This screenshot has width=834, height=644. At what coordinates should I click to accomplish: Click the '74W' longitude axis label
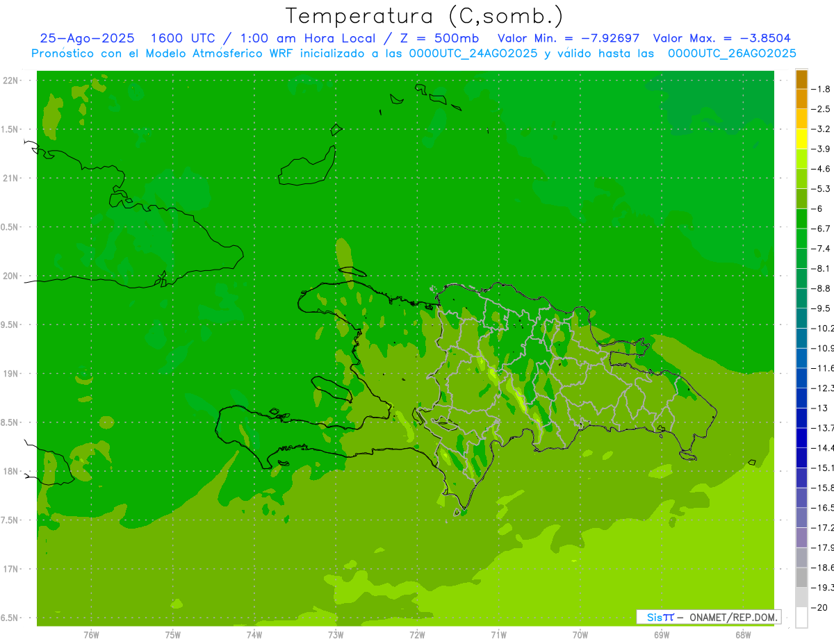pyautogui.click(x=254, y=634)
